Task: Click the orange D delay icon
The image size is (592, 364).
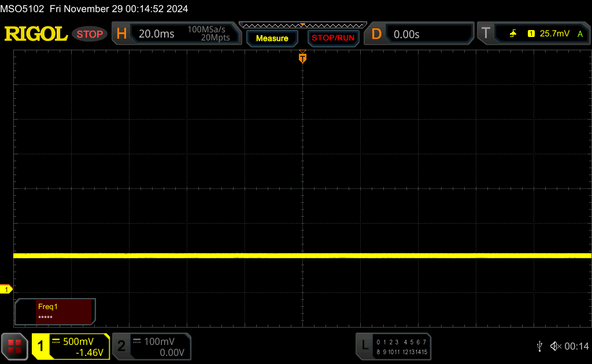Action: click(x=376, y=34)
